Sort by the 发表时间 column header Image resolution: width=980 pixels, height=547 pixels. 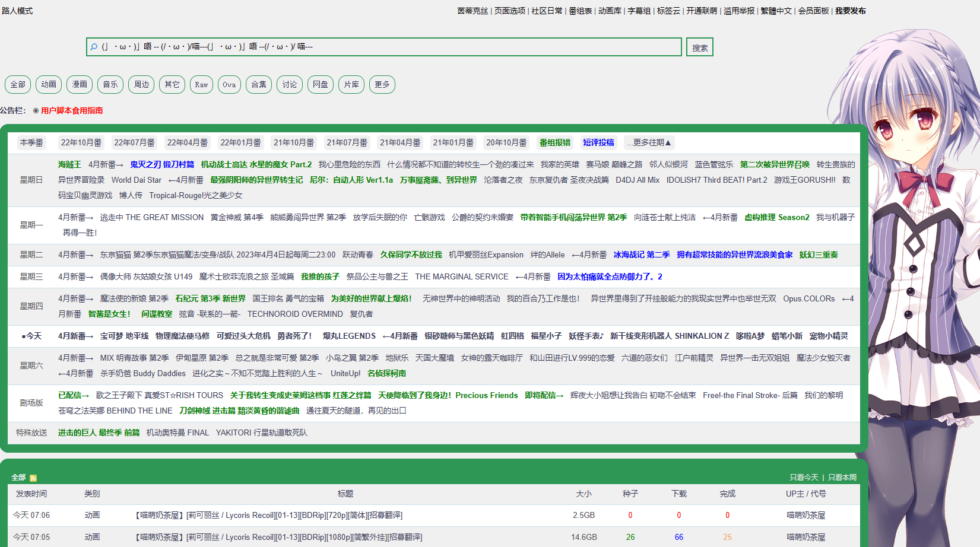(31, 494)
